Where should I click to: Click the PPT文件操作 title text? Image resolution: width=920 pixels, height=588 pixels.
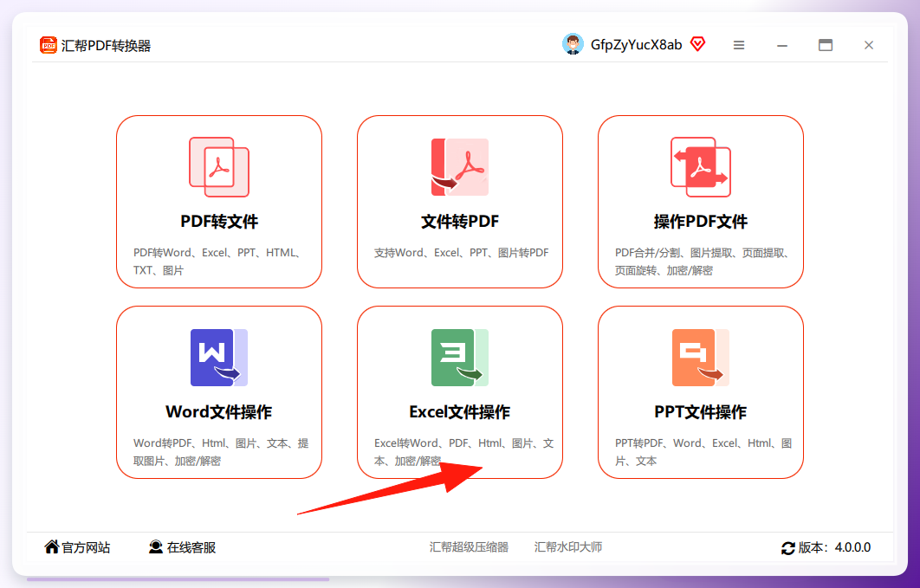coord(701,412)
